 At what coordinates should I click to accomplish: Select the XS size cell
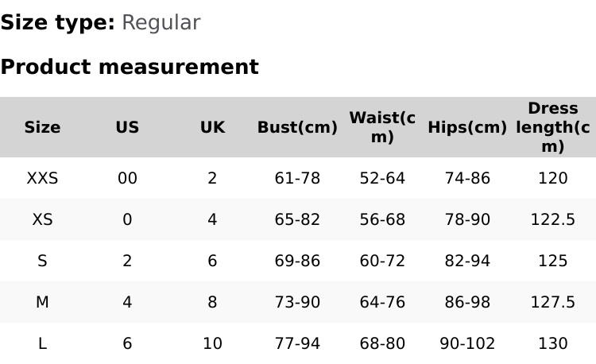(x=42, y=219)
